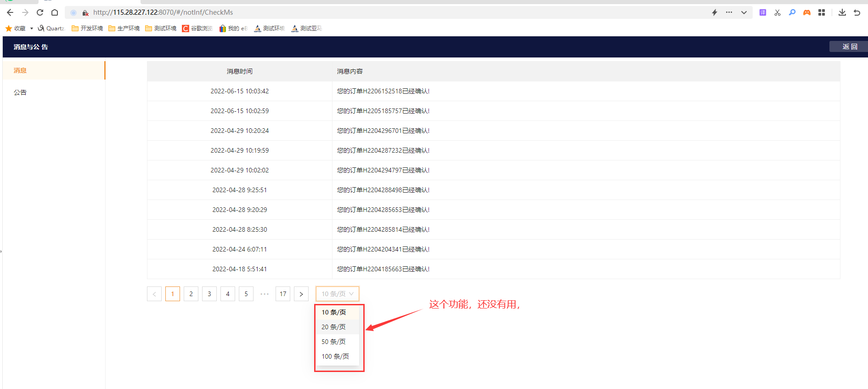The image size is (868, 389).
Task: Click the blue magnifier search icon
Action: pyautogui.click(x=792, y=12)
